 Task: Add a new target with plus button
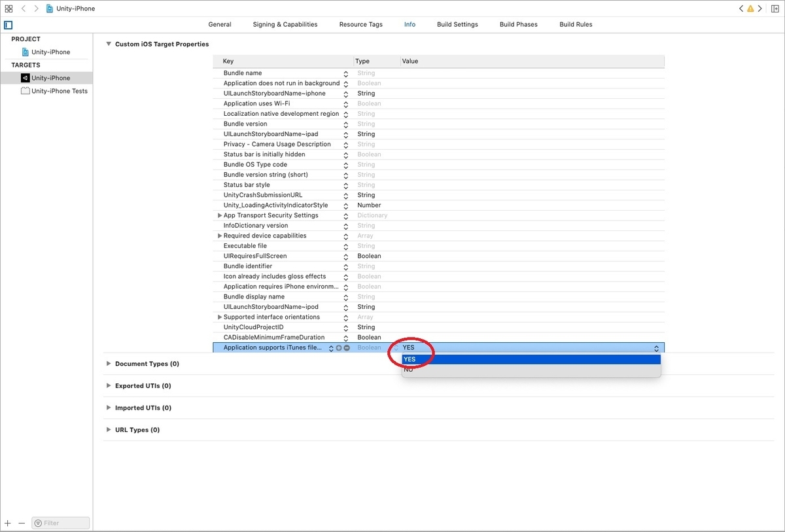click(x=8, y=523)
